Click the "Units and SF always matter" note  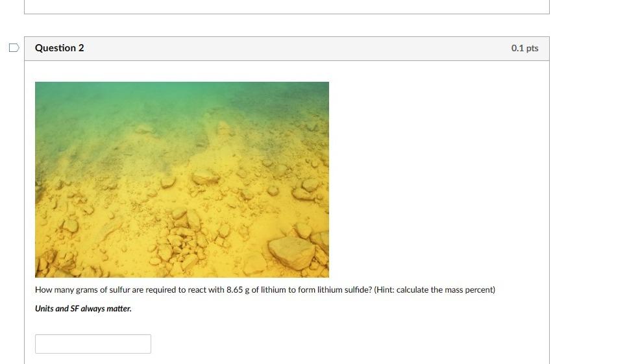point(83,308)
